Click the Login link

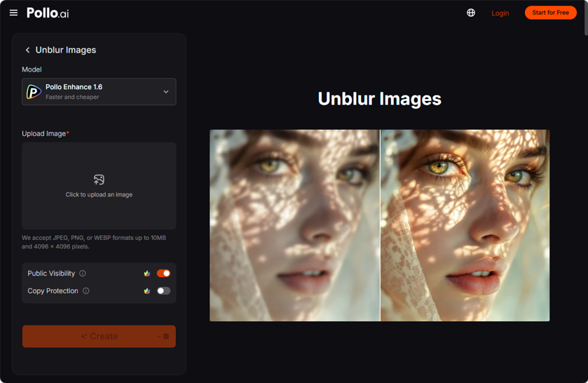click(x=500, y=13)
